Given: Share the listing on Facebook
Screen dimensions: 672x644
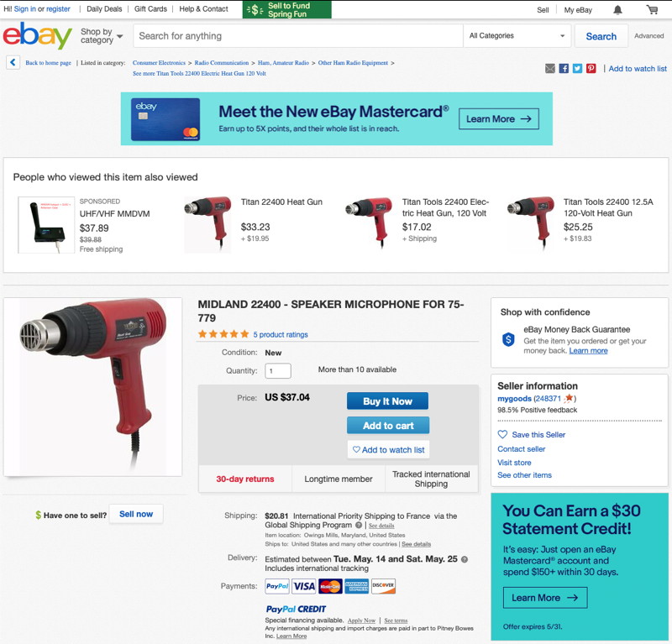Looking at the screenshot, I should (x=564, y=69).
